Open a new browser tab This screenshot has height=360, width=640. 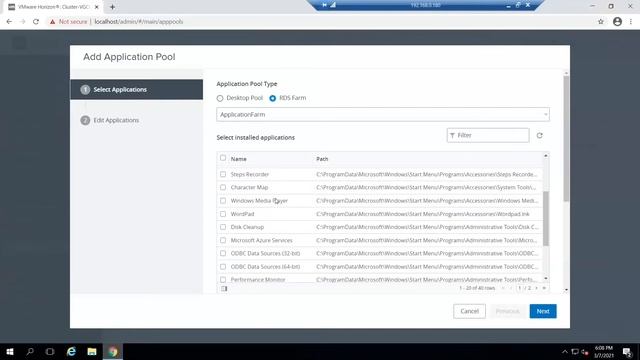[112, 7]
